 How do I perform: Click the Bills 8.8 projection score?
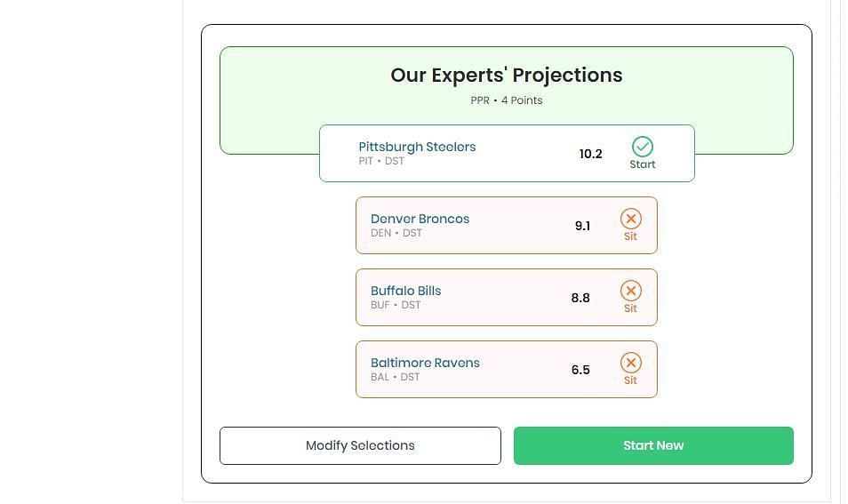pos(580,298)
